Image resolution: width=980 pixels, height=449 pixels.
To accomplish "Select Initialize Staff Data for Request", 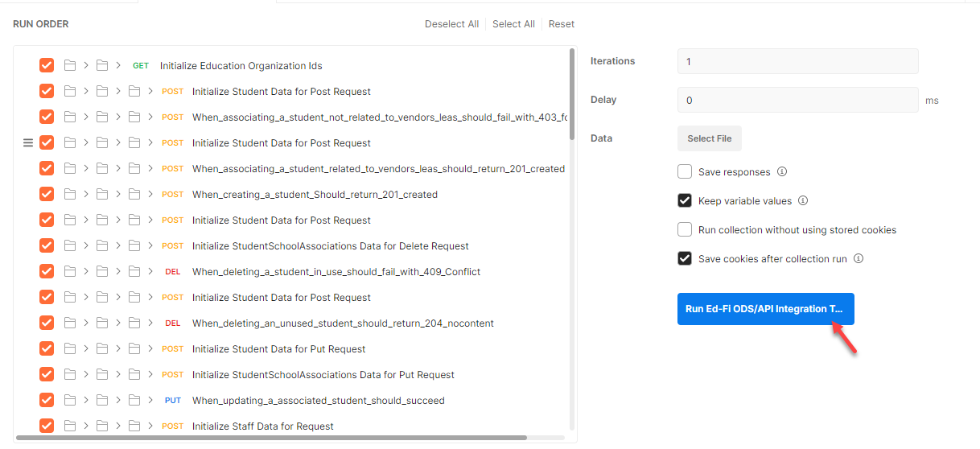I will tap(263, 426).
